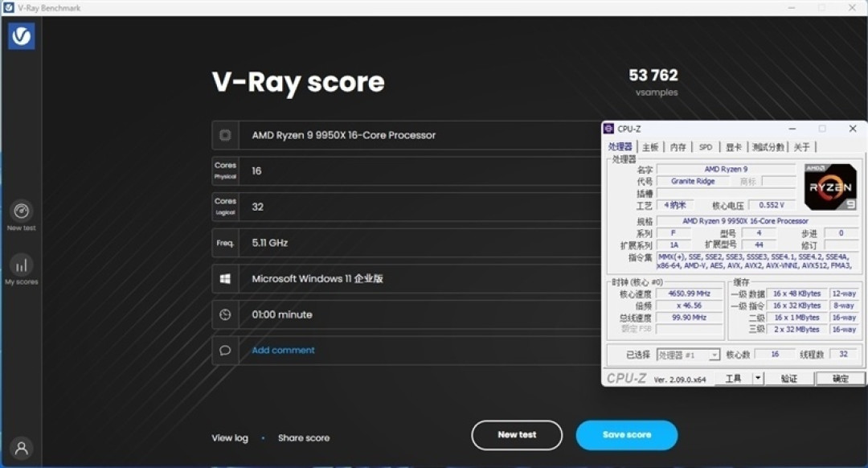This screenshot has width=868, height=468.
Task: Open the user account icon
Action: (22, 448)
